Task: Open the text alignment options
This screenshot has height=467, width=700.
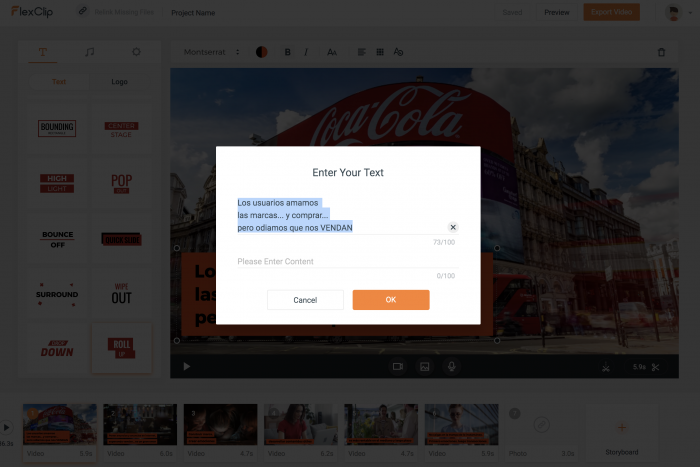Action: 362,52
